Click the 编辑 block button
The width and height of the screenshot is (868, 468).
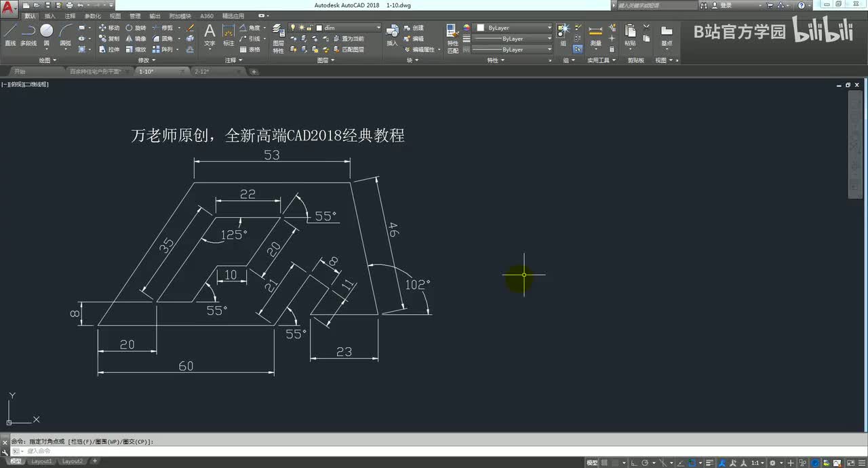coord(413,39)
